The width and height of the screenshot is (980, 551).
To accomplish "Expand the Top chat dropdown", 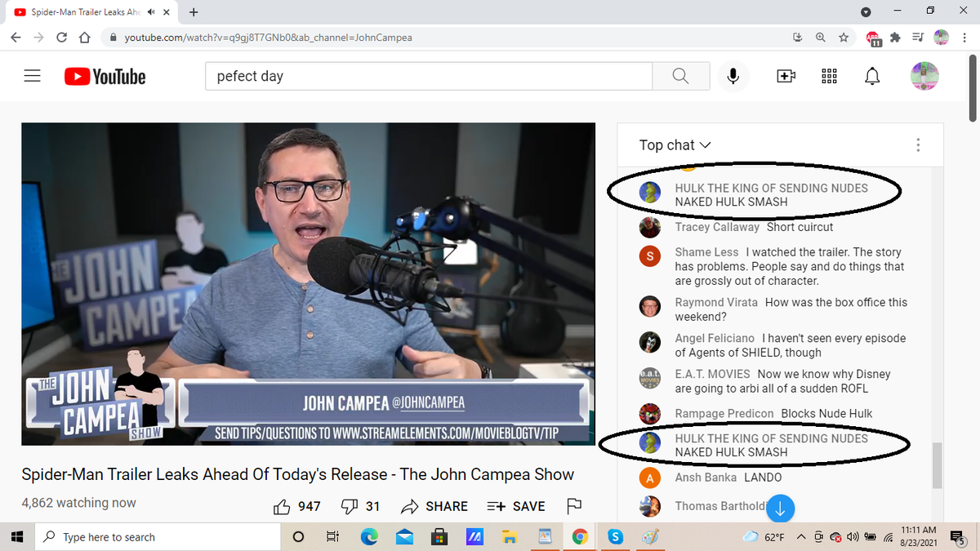I will (x=675, y=144).
